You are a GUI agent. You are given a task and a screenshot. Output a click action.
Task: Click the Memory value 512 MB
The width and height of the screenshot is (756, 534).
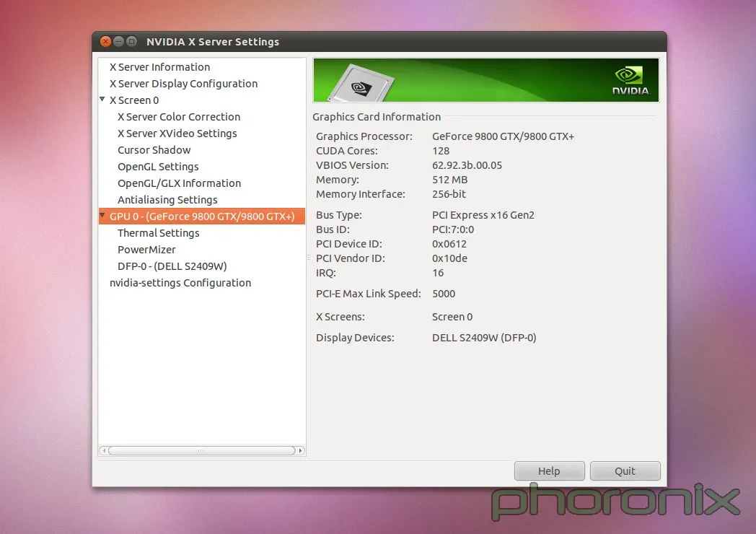(450, 180)
